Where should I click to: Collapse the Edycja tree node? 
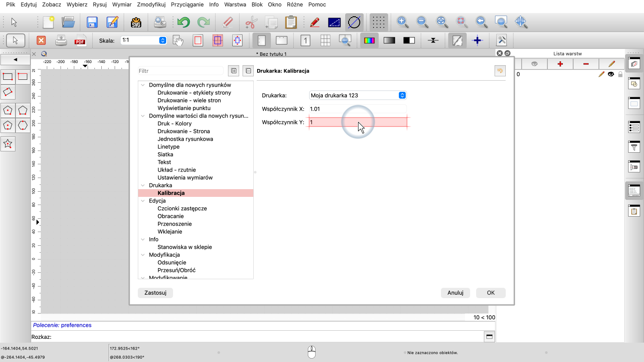point(143,201)
